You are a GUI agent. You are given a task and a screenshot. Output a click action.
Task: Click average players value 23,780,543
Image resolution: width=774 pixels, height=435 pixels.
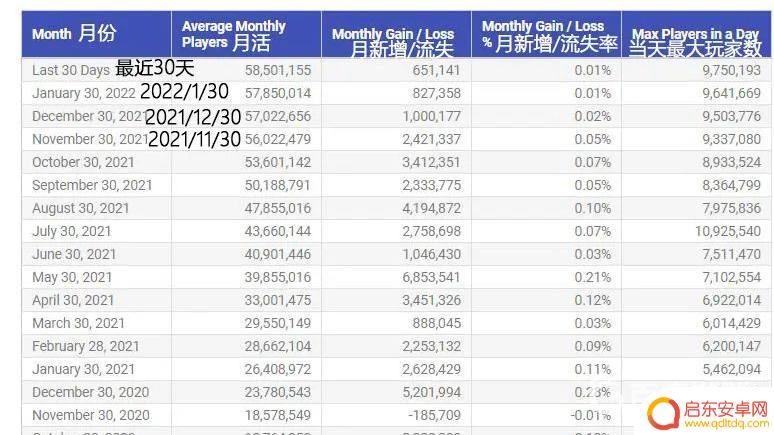point(278,392)
